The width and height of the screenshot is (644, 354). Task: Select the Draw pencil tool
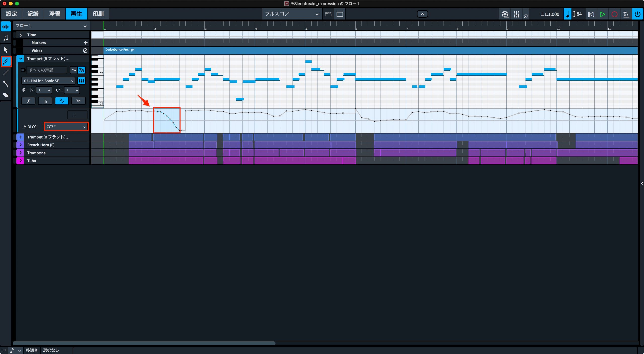click(x=6, y=61)
